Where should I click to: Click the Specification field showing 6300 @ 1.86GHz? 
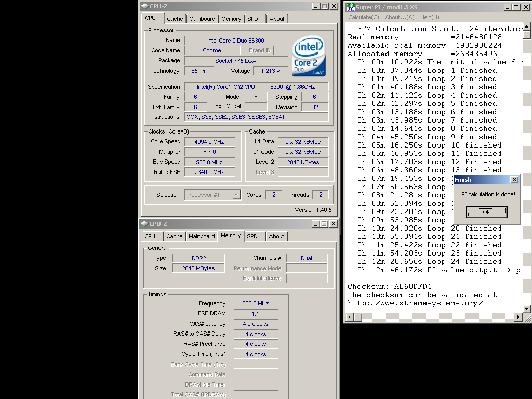257,87
